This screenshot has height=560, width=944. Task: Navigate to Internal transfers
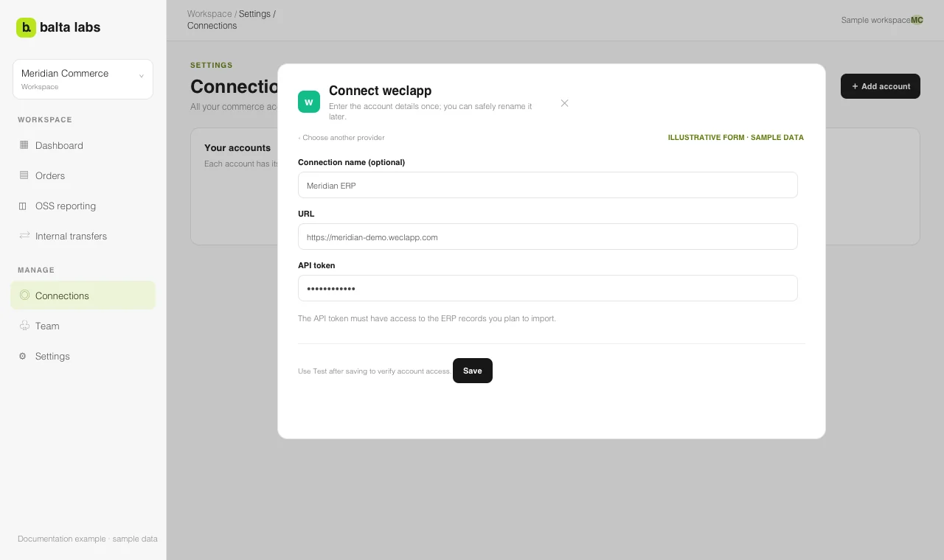pos(83,236)
